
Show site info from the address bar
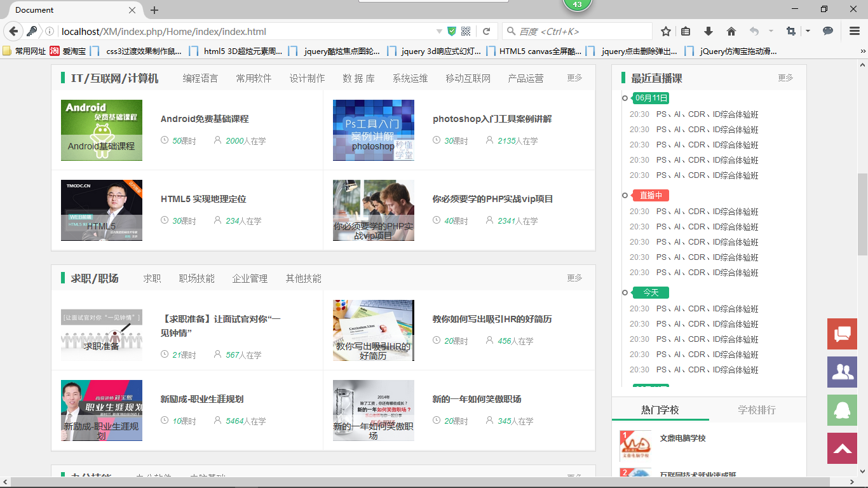pyautogui.click(x=50, y=31)
